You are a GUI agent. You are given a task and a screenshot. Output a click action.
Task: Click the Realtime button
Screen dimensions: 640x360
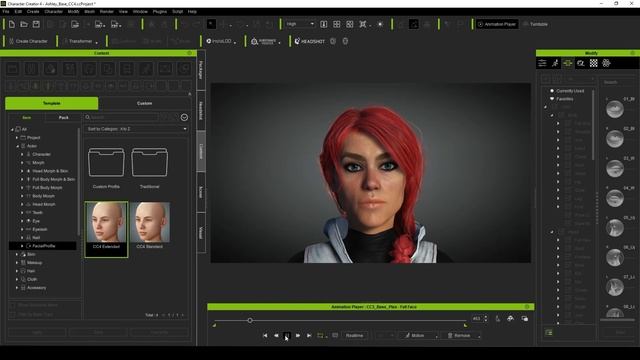click(x=354, y=336)
